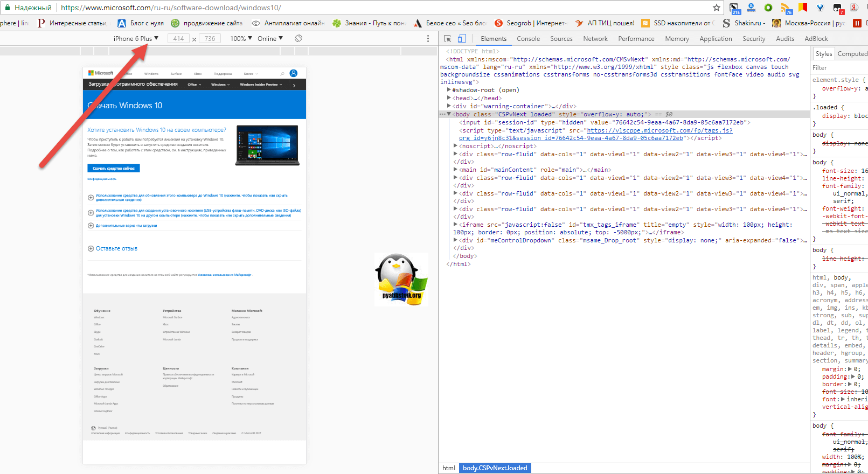Click the 'Скачать средство сейчас' button
This screenshot has height=474, width=868.
(x=114, y=169)
